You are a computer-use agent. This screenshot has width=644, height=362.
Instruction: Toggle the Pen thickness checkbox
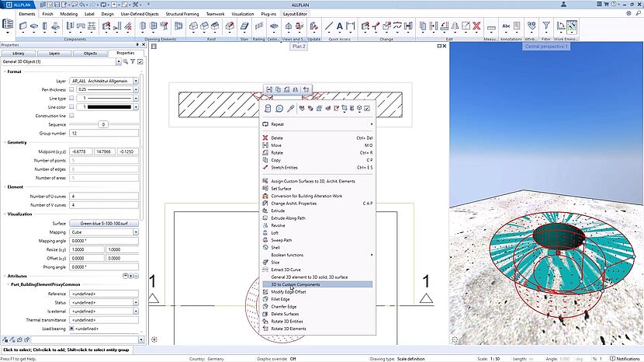72,89
